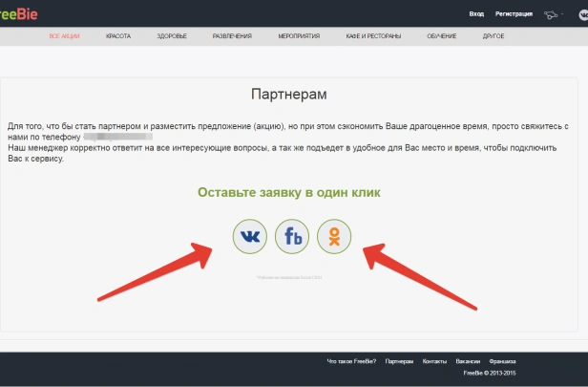Screen dimensions: 588x387
Task: Click the Facebook circle icon
Action: click(292, 236)
